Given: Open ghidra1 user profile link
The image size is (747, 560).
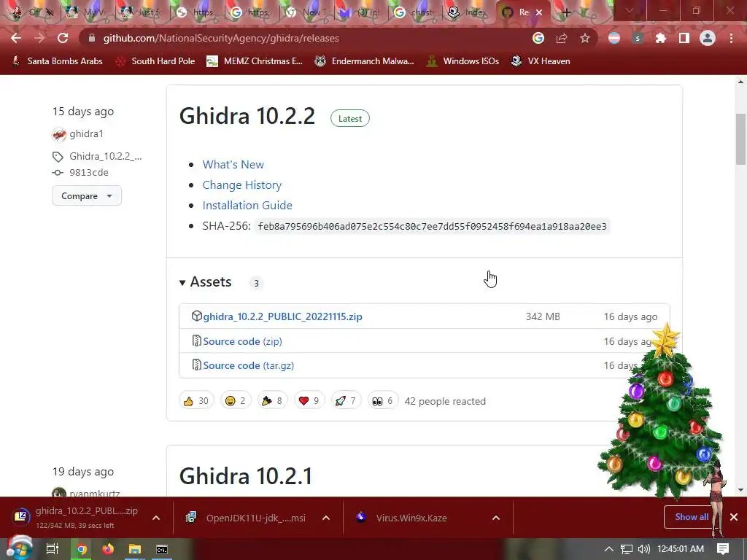Looking at the screenshot, I should click(86, 134).
